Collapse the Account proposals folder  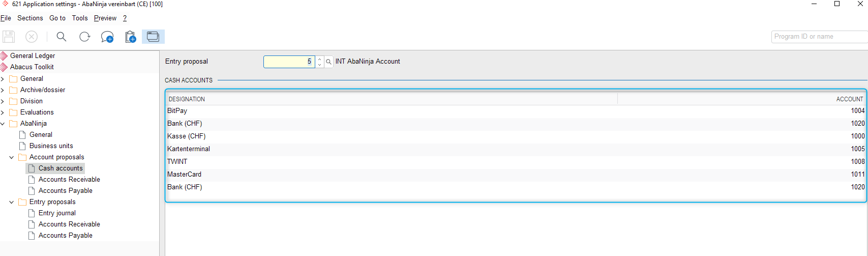(x=12, y=157)
